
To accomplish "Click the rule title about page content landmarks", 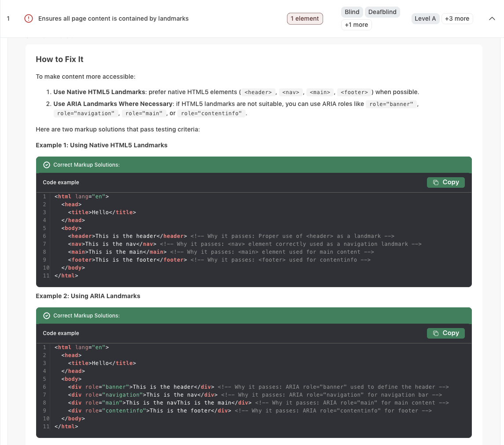I will [x=113, y=18].
